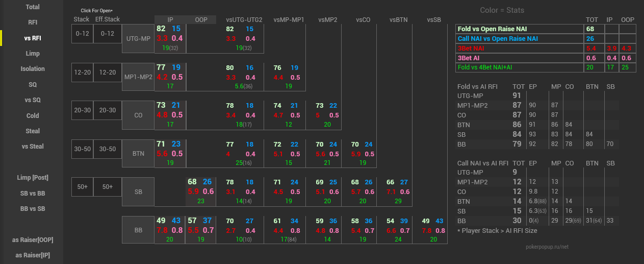Toggle the 0-12 filter in Stack column
The height and width of the screenshot is (264, 644).
82,34
